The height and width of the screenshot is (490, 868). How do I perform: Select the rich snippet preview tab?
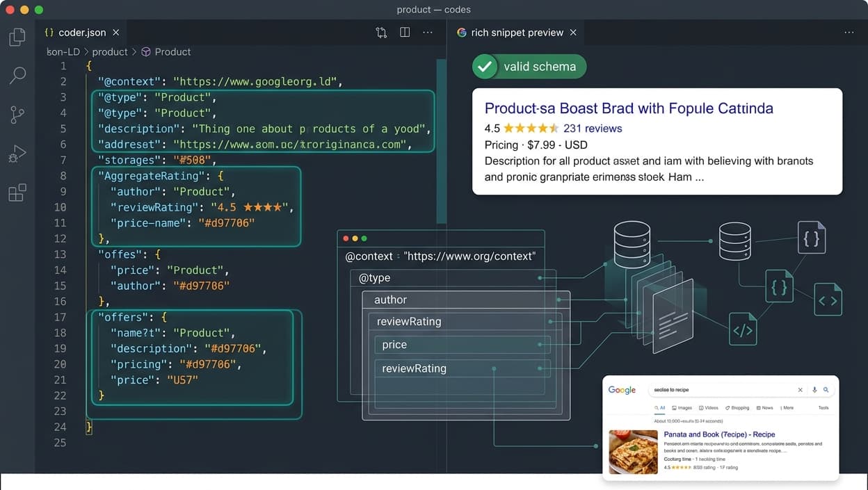(x=517, y=33)
